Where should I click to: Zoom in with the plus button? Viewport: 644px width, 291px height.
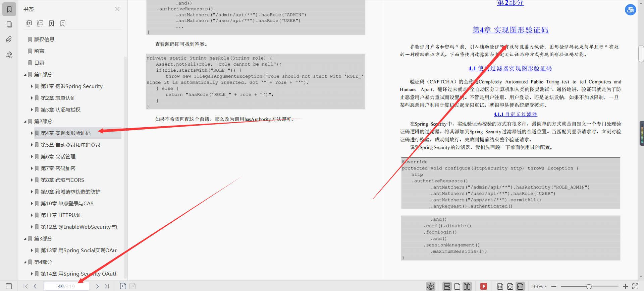[x=625, y=286]
